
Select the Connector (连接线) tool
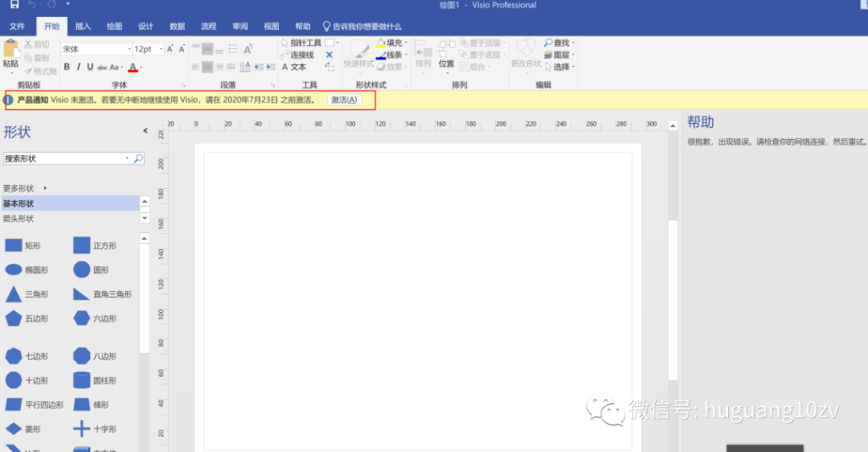click(x=298, y=55)
